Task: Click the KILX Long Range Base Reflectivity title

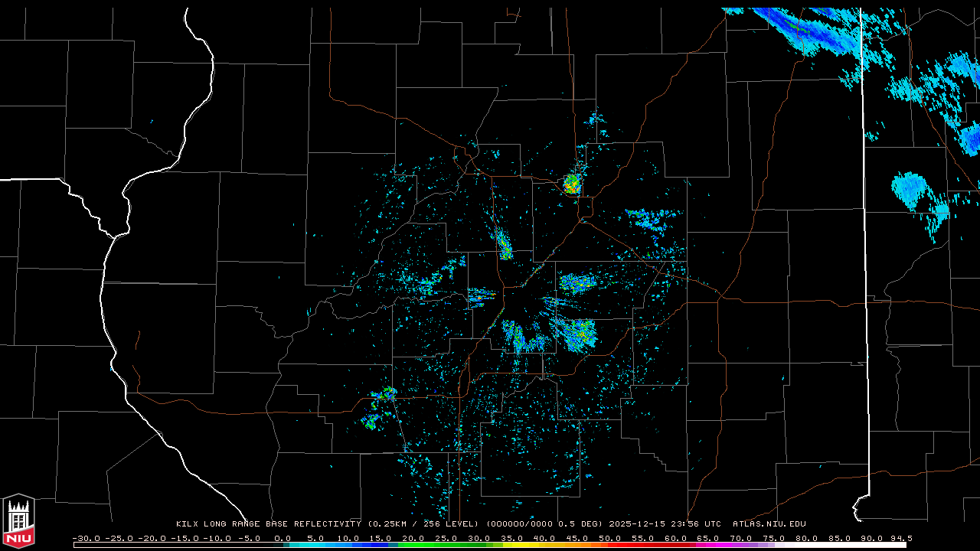Action: click(268, 524)
